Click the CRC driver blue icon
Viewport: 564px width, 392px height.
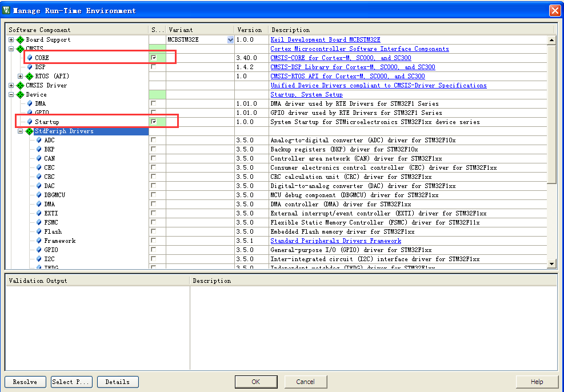39,177
